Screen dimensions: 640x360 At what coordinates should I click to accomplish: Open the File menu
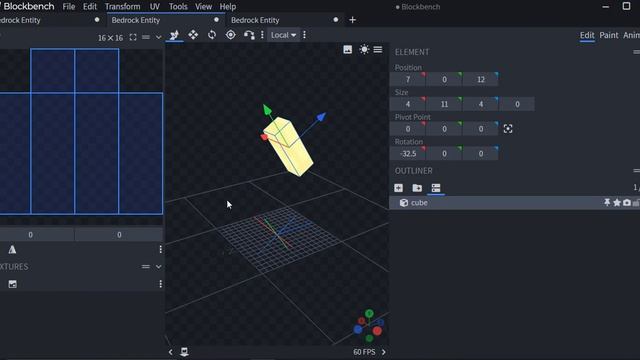69,7
